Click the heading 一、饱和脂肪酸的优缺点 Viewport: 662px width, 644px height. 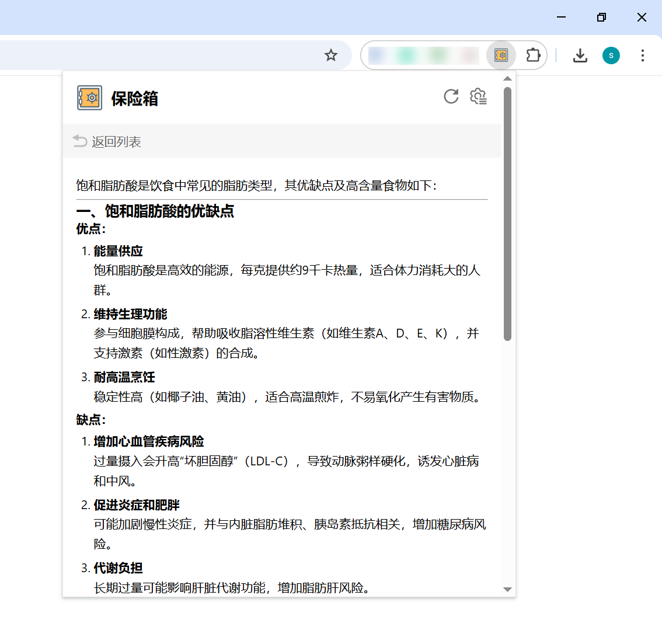coord(155,211)
